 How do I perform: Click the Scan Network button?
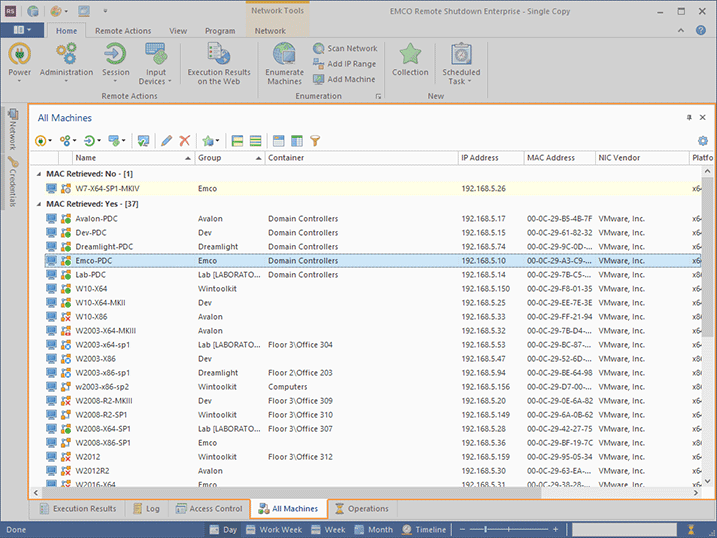[345, 48]
